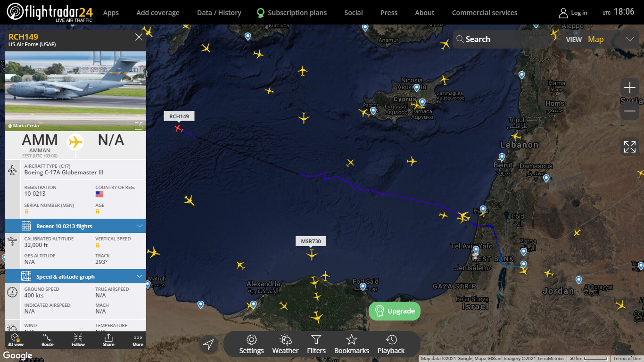
Task: Open the 3D view of the flight
Action: [x=16, y=340]
